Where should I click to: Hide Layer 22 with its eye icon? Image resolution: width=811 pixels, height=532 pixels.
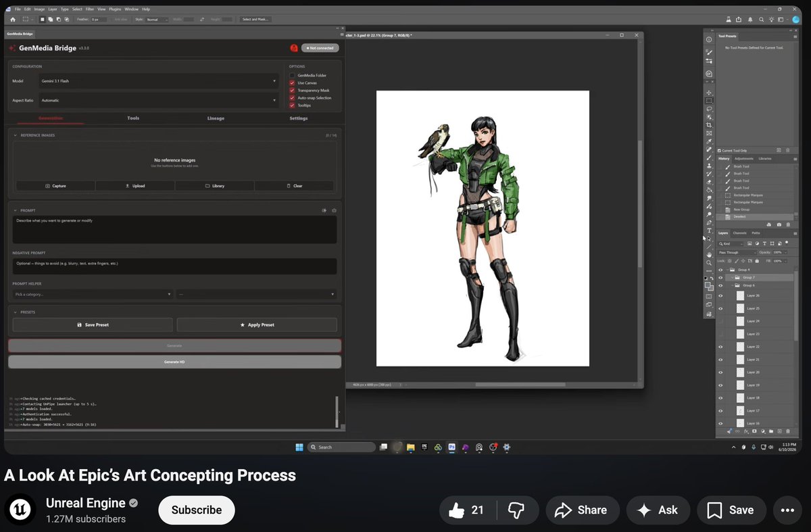[x=720, y=347]
